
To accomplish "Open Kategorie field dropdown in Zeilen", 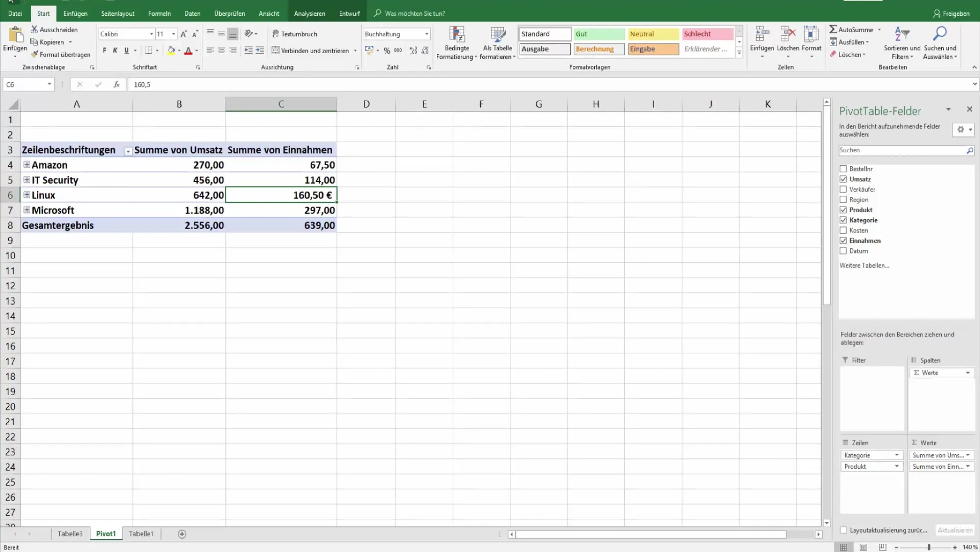I will [896, 455].
